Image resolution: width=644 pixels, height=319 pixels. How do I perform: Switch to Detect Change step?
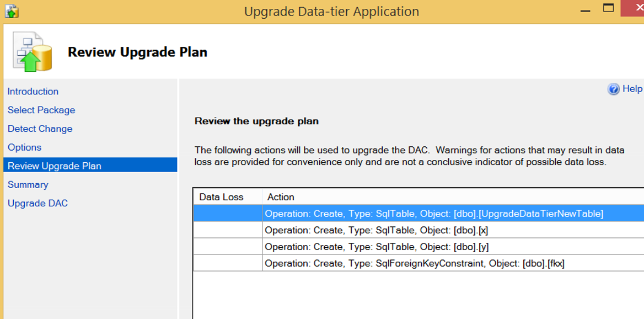[x=40, y=129]
